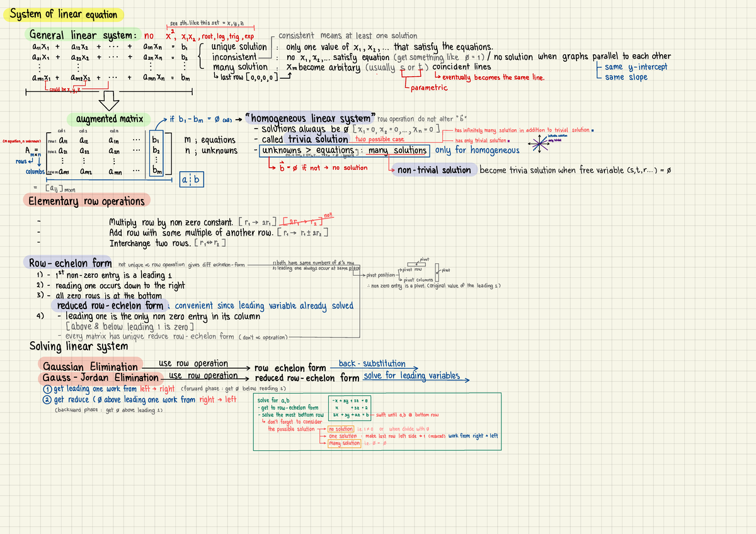
Task: Toggle the starred 'infinite solution' doodle
Action: coord(541,144)
